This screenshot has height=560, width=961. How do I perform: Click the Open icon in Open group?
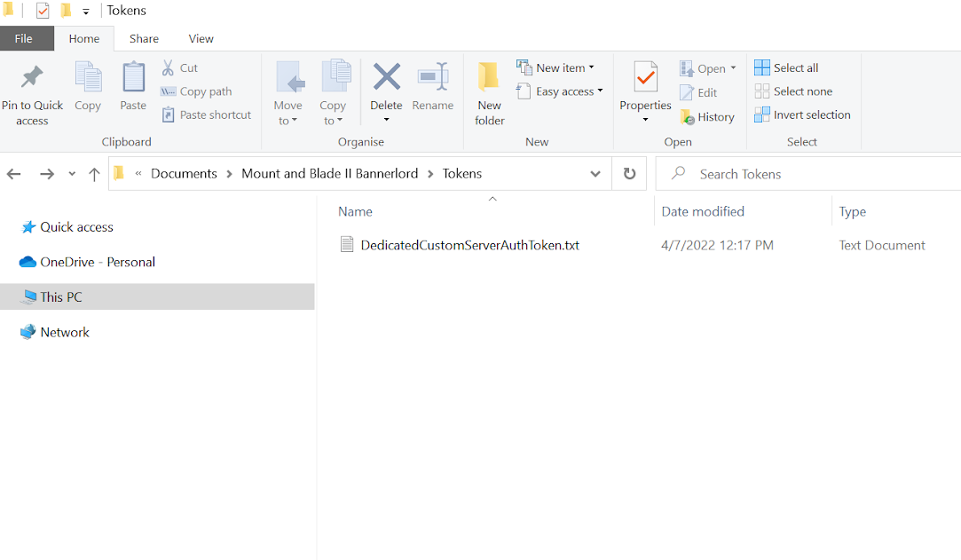tap(687, 68)
